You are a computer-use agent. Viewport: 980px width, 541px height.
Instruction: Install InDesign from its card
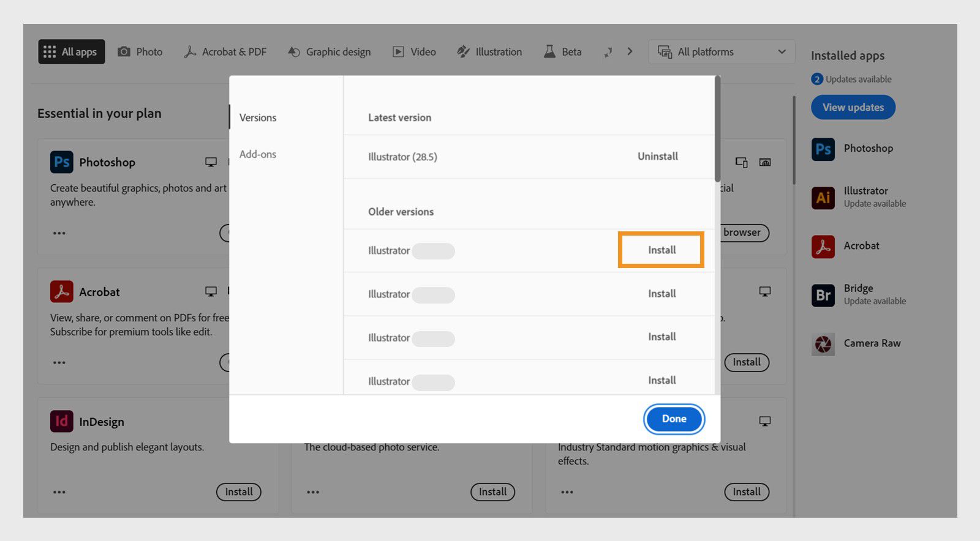239,492
